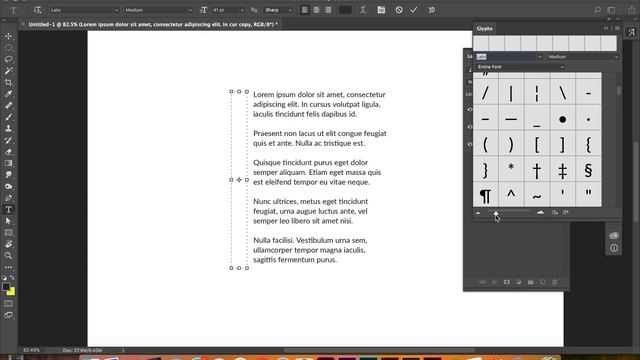This screenshot has height=360, width=640.
Task: Select the Rectangle shape tool
Action: click(x=8, y=233)
